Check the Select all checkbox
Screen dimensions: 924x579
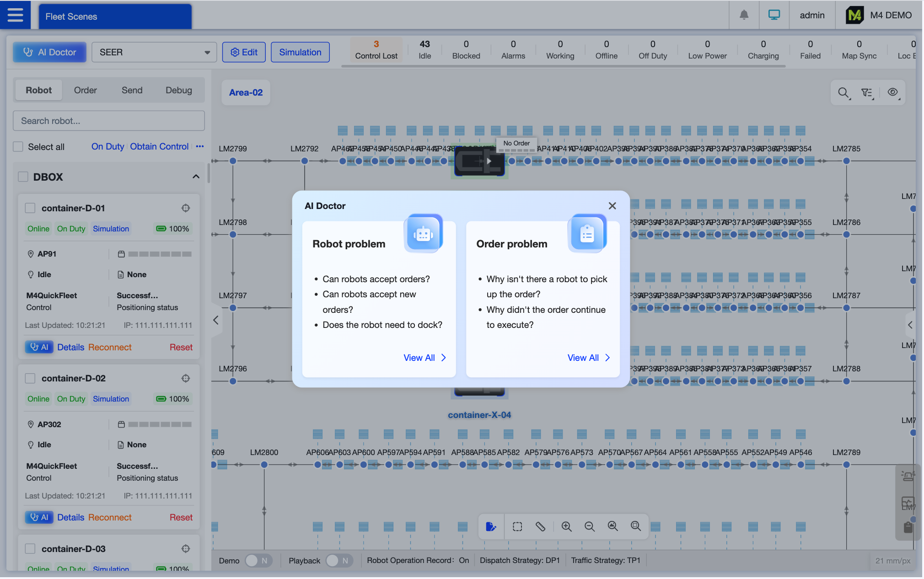18,147
